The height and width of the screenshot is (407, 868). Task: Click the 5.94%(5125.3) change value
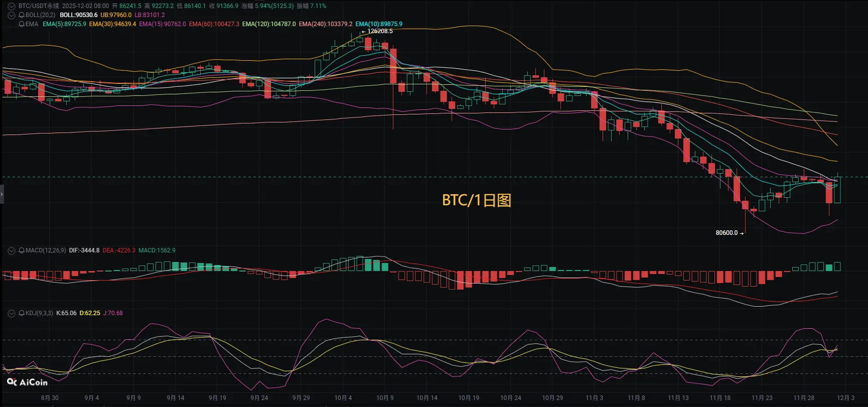click(x=274, y=6)
